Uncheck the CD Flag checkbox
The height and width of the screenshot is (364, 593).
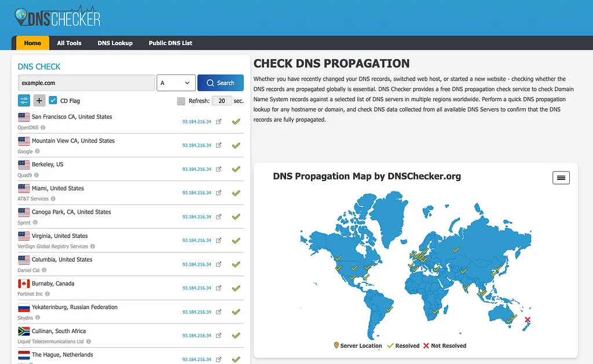pos(53,100)
